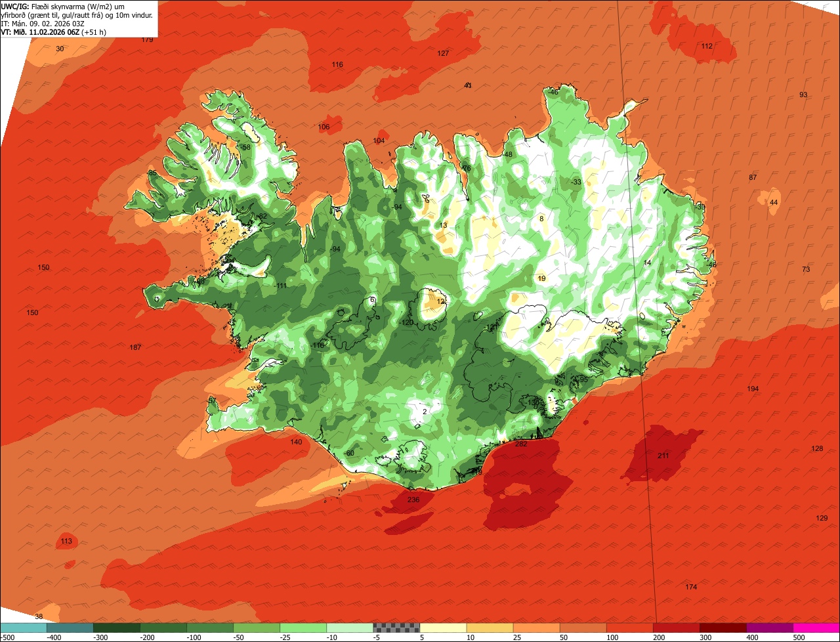Click the map value 179 at the top

(x=148, y=39)
